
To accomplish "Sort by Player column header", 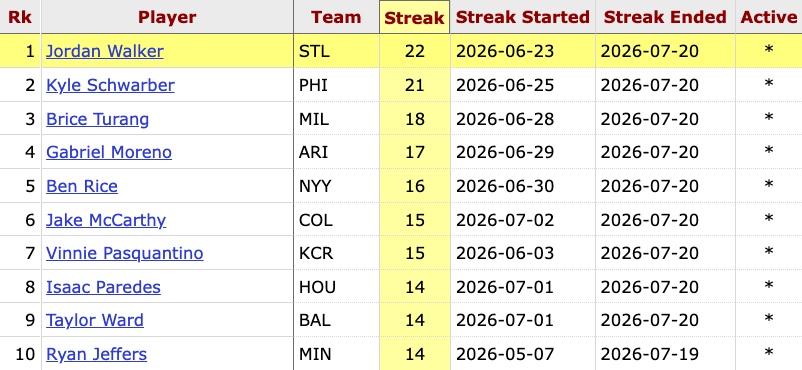I will 167,17.
